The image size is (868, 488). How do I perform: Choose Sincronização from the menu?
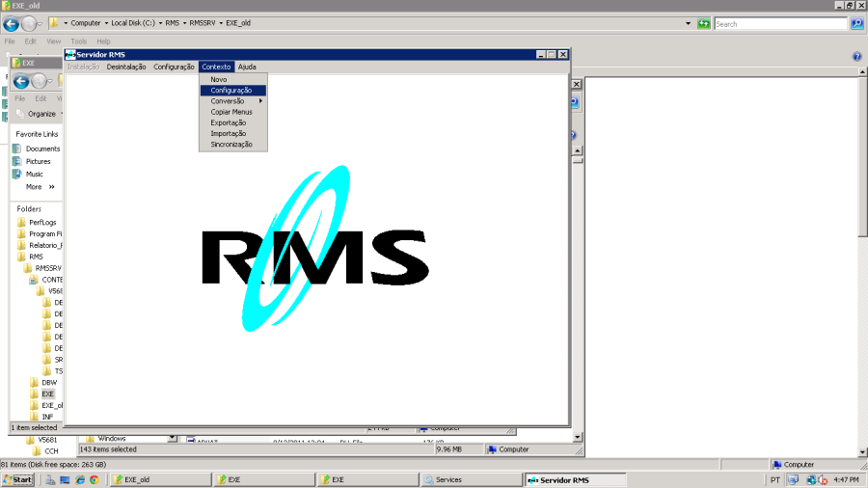tap(233, 145)
